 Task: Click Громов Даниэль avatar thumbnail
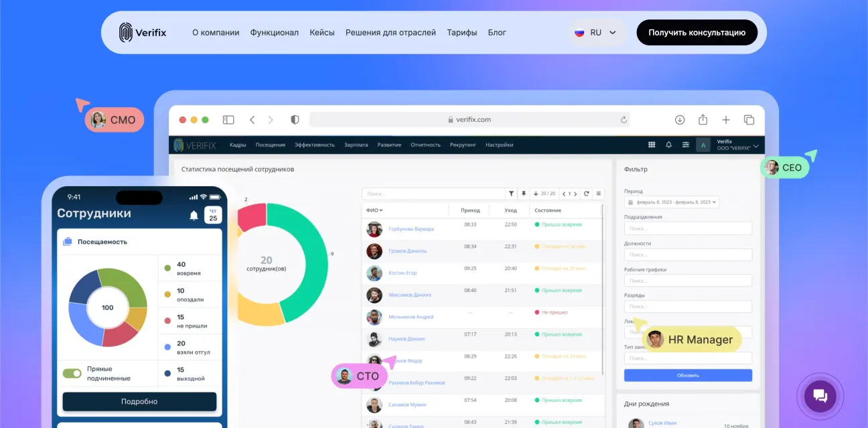pos(374,251)
